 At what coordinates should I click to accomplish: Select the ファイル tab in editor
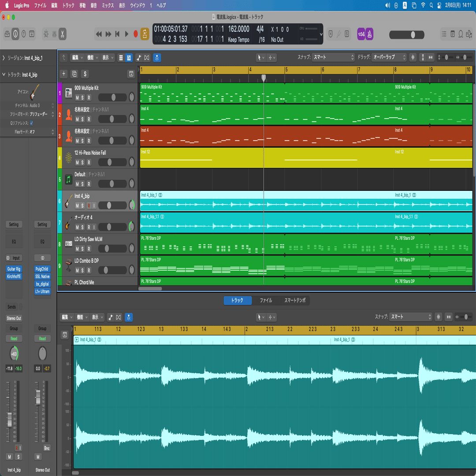[266, 301]
